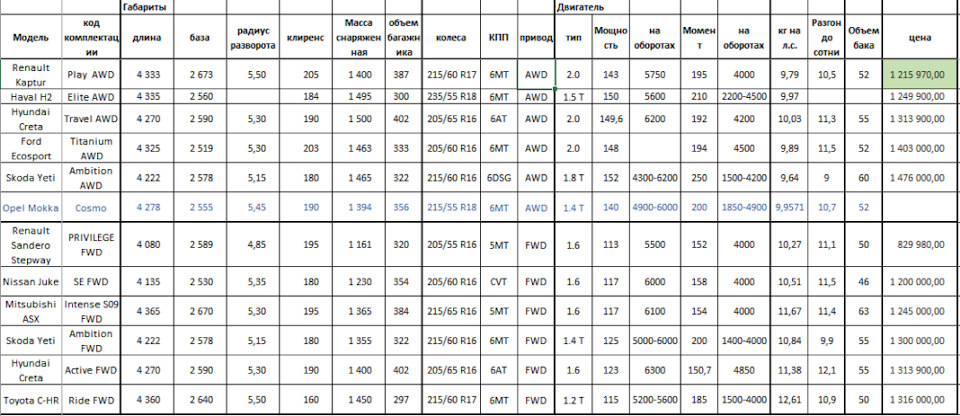Image resolution: width=960 pixels, height=416 pixels.
Task: Select the engine type 1.2 T cell
Action: pyautogui.click(x=573, y=399)
